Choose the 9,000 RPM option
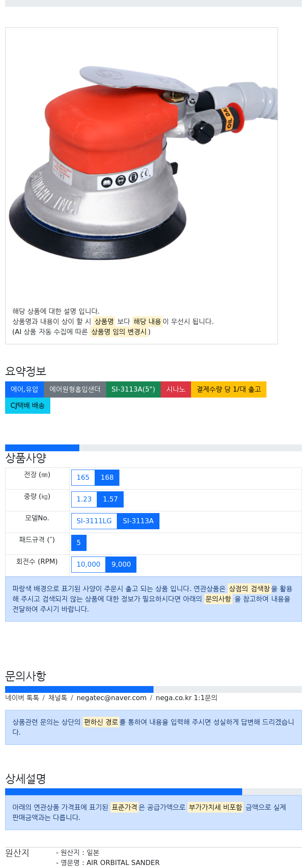The image size is (307, 868). [121, 565]
